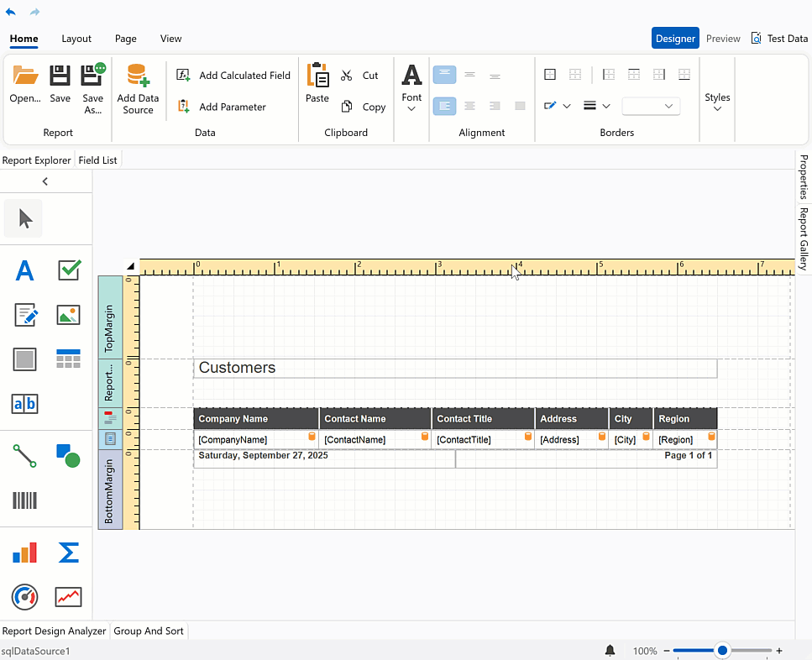
Task: Select the Chart tool
Action: pos(24,553)
